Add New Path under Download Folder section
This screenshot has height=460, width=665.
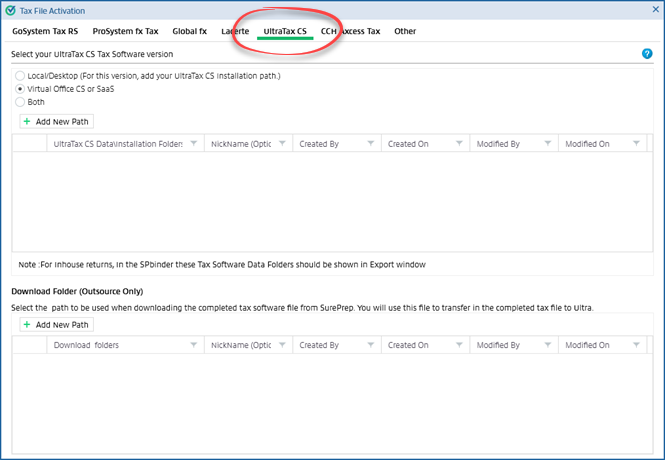point(57,324)
